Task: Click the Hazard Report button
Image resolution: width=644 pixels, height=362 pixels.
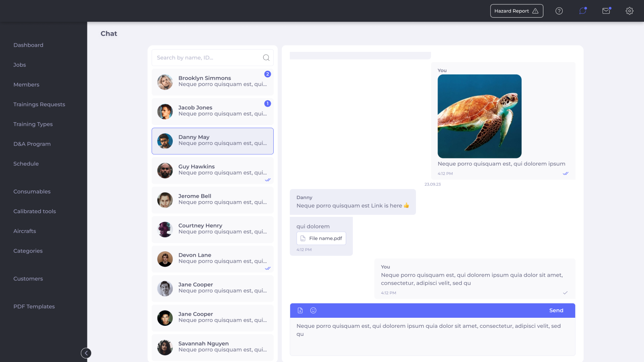Action: [516, 11]
